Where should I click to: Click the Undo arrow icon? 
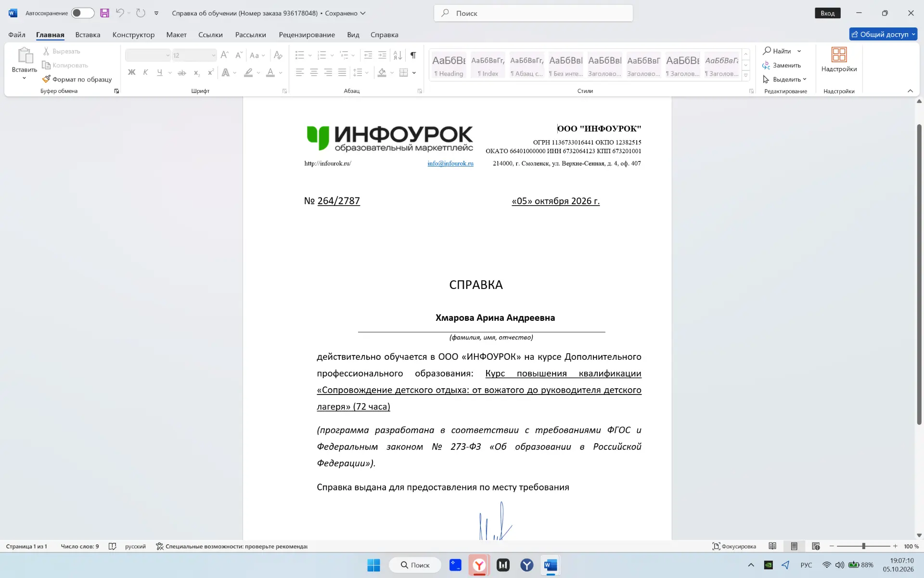(x=120, y=13)
